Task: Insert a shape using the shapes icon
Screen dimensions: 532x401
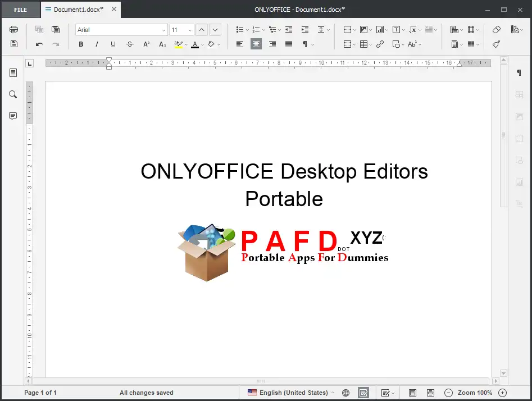Action: click(x=396, y=44)
